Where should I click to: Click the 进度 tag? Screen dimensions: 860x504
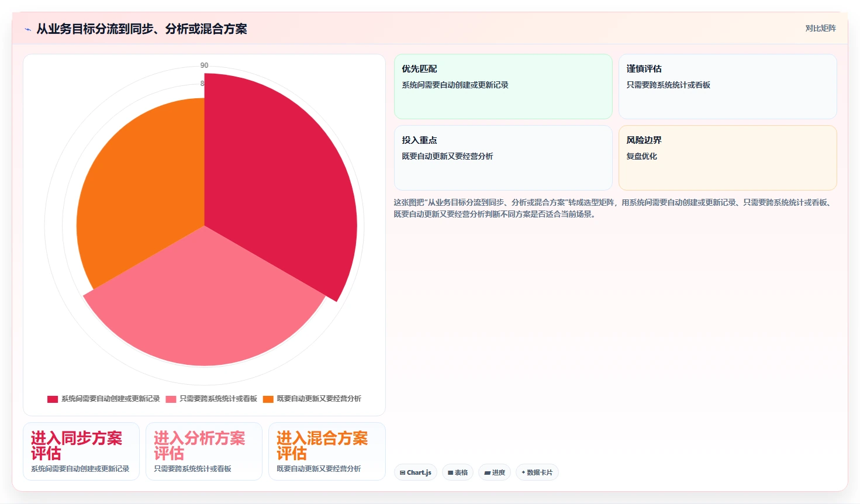495,472
